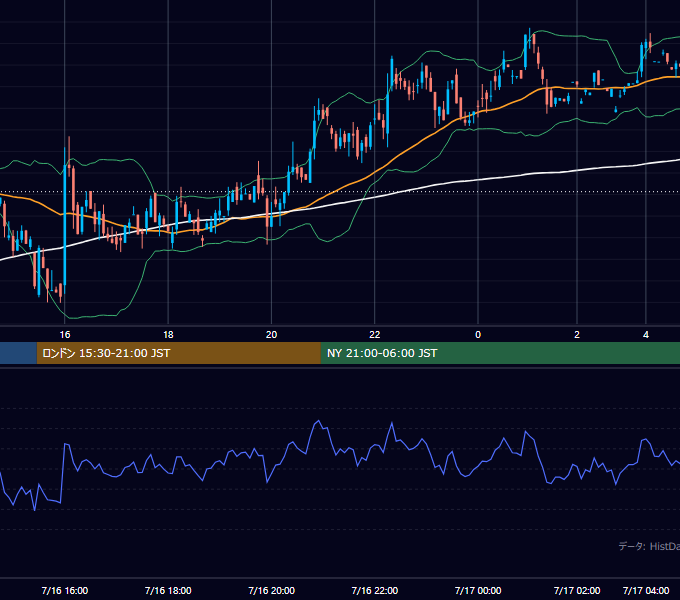Click the NY 21:00-06:00 JST session bar
680x600 pixels.
500,353
